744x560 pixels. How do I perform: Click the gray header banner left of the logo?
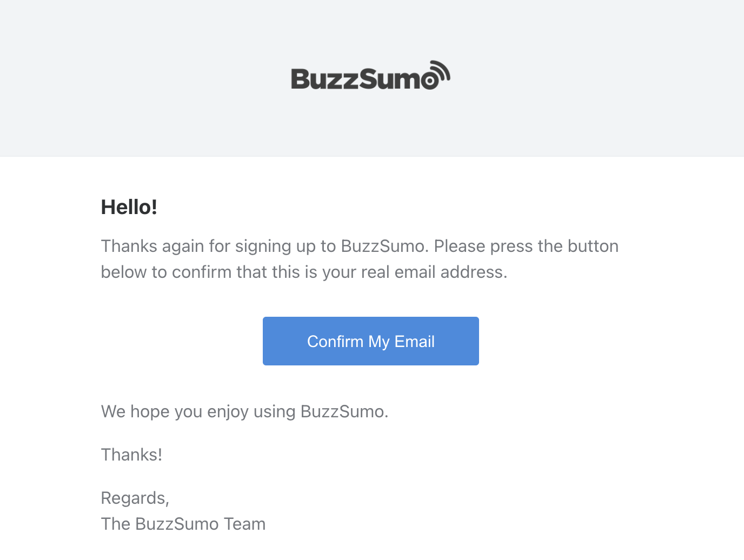click(146, 78)
